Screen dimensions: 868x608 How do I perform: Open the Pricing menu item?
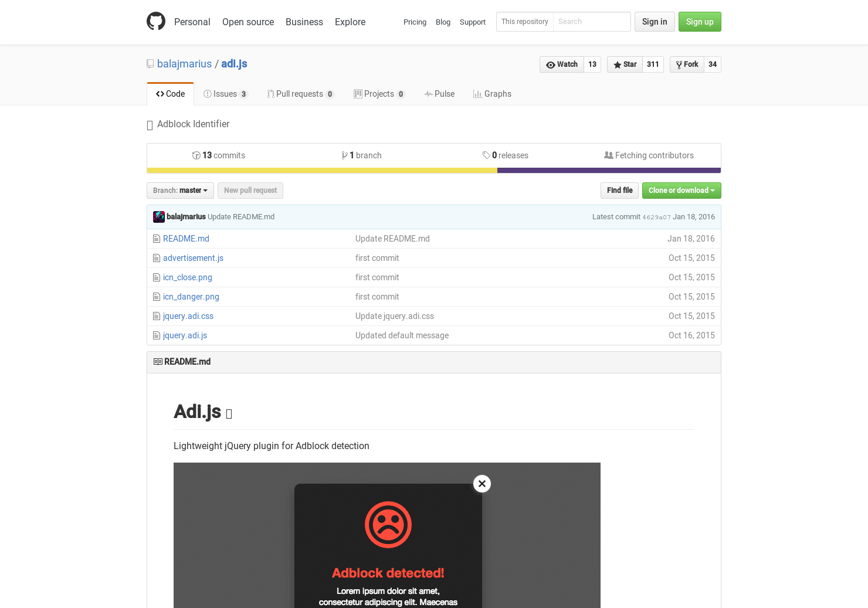click(x=415, y=22)
